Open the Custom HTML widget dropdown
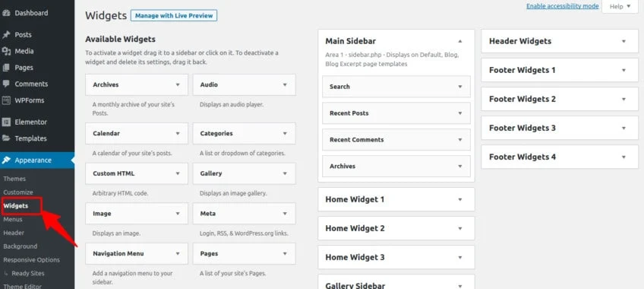The height and width of the screenshot is (289, 644). click(x=178, y=173)
